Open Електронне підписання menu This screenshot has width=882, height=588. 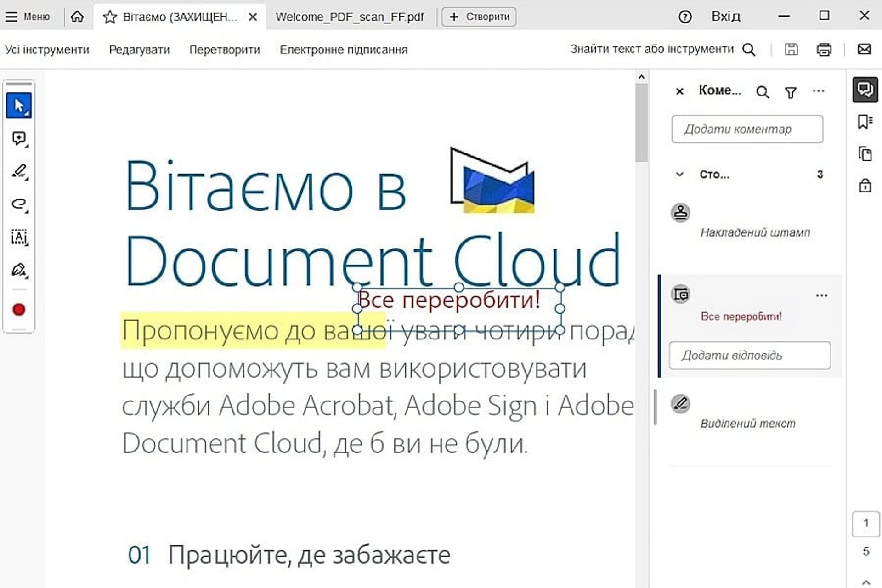coord(344,50)
